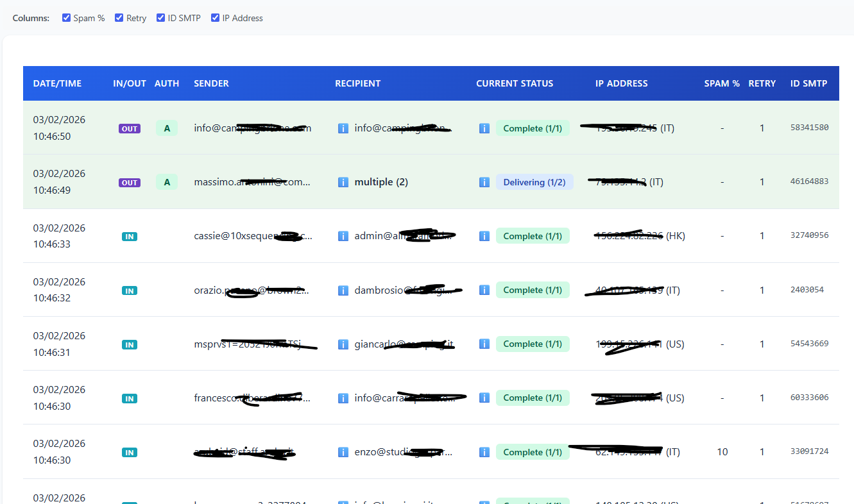Click the "Delivering (1/2)" status badge
The width and height of the screenshot is (854, 504).
pyautogui.click(x=534, y=182)
